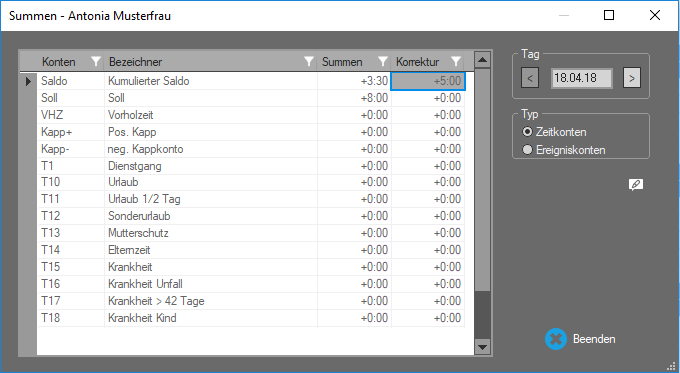The width and height of the screenshot is (680, 373).
Task: Open the Summen column filter icon
Action: point(382,62)
